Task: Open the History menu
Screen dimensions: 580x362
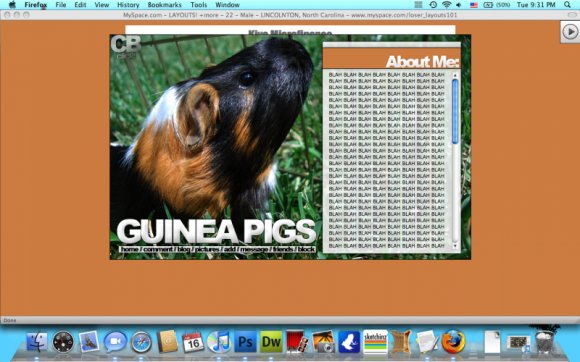Action: [128, 5]
